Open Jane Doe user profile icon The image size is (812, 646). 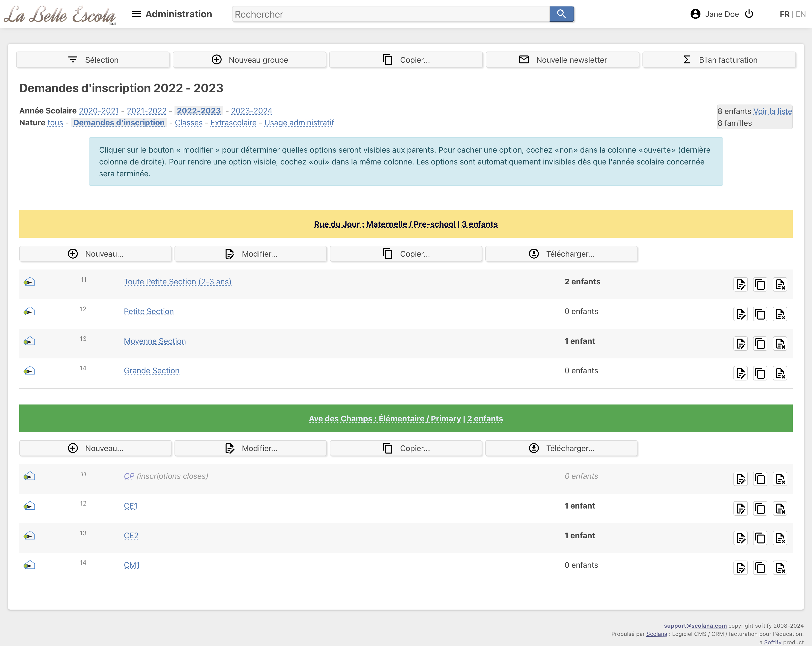(x=695, y=14)
